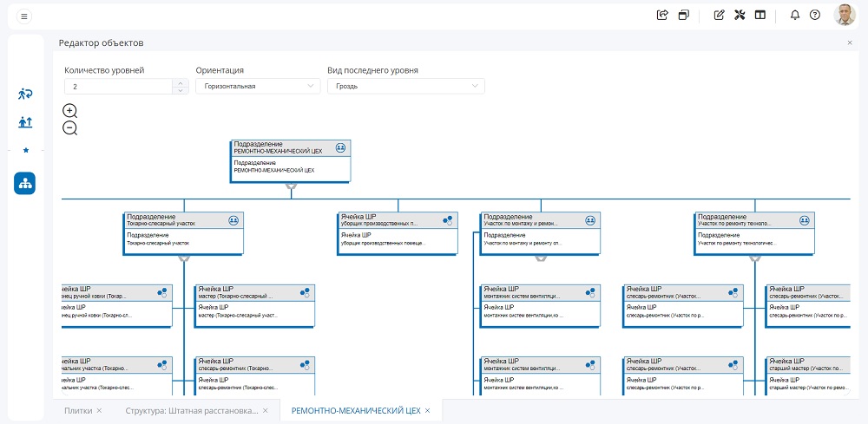Click the share/export icon in top toolbar
Viewport: 868px width, 424px height.
tap(663, 15)
